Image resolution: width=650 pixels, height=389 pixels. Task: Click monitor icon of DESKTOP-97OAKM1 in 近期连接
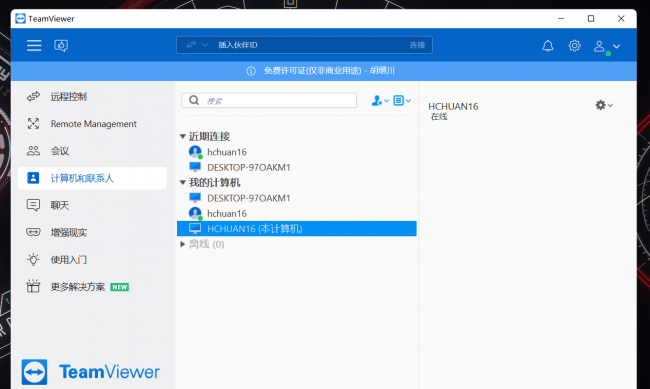pos(195,167)
